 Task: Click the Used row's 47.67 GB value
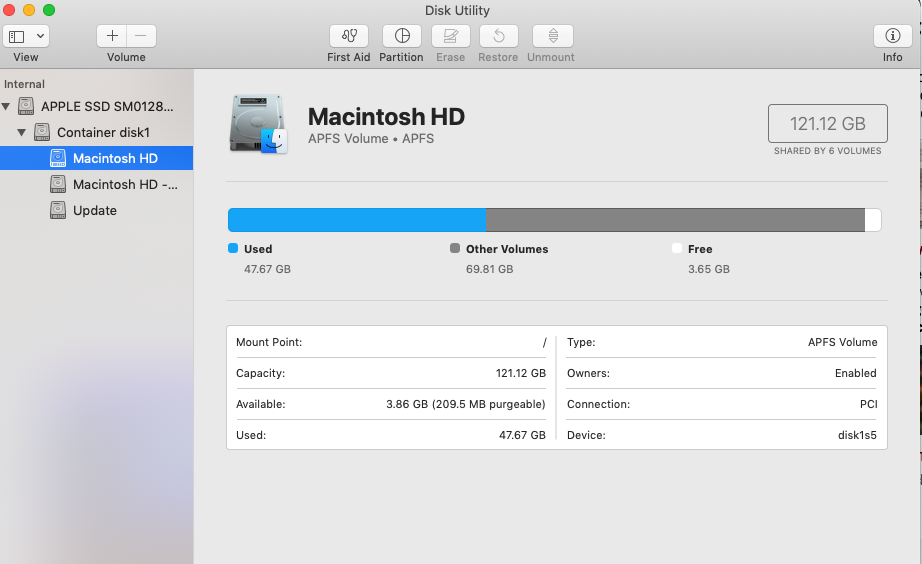click(522, 435)
